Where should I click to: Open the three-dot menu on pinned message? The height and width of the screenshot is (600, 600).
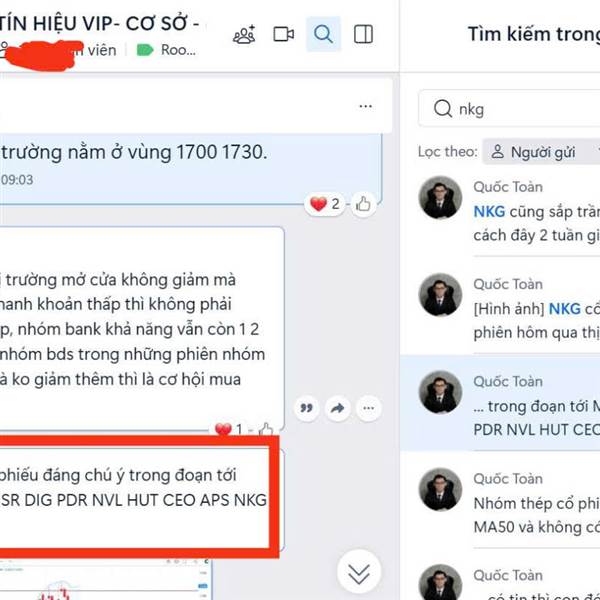pos(365,106)
